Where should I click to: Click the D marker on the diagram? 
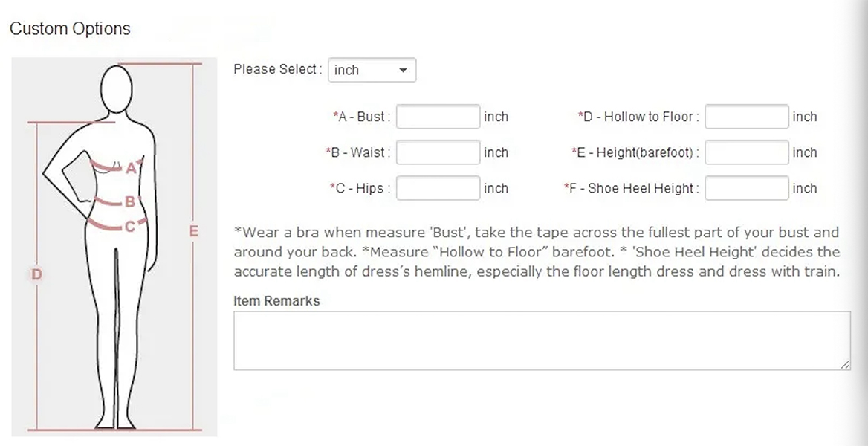(x=36, y=274)
